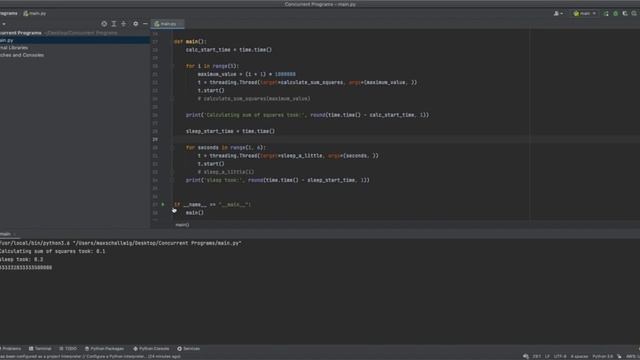The width and height of the screenshot is (640, 360).
Task: Click the project view dropdown arrow
Action: pyautogui.click(x=4, y=24)
